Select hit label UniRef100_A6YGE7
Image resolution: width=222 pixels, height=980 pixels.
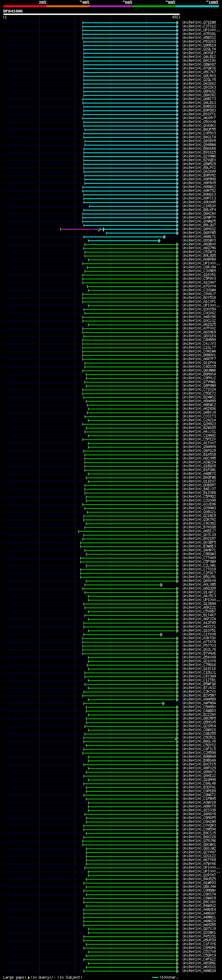[x=199, y=53]
